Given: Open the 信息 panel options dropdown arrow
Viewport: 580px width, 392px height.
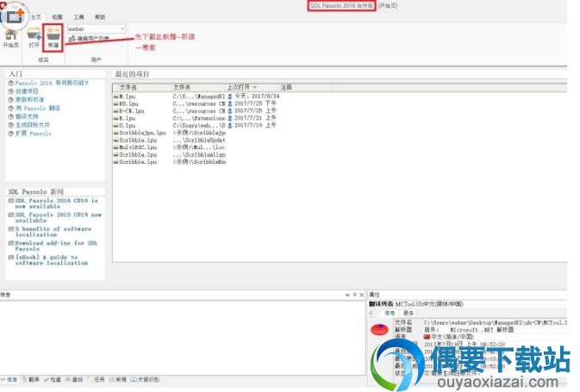Looking at the screenshot, I should point(347,295).
